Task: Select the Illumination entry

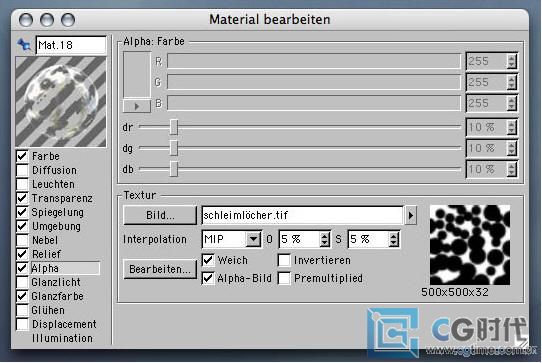Action: click(62, 338)
